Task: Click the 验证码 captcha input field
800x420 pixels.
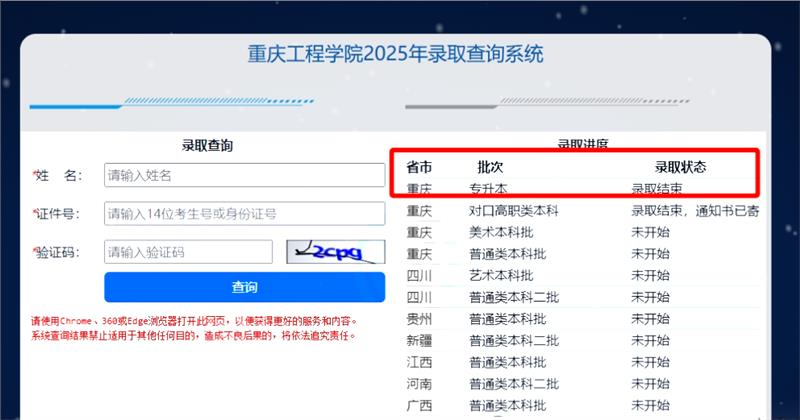Action: tap(188, 252)
